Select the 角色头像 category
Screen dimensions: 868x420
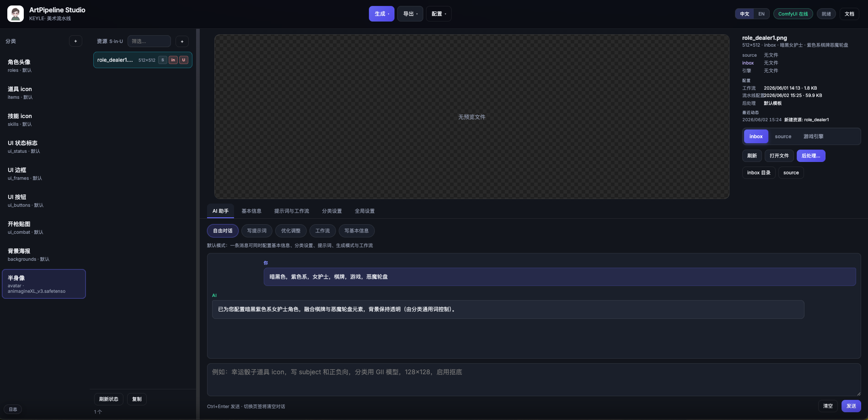(x=44, y=66)
